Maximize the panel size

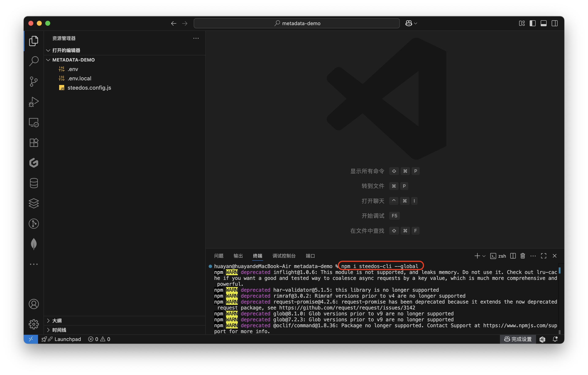544,256
